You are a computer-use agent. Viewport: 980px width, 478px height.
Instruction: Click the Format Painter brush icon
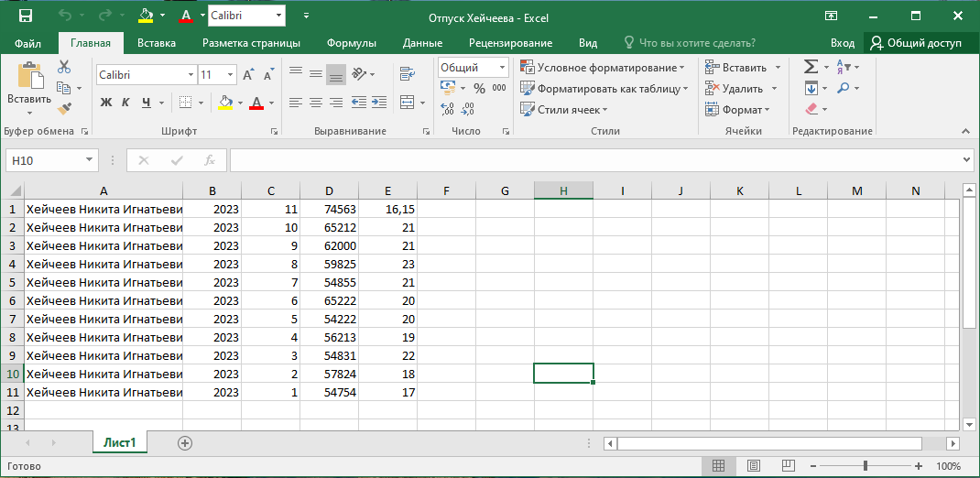(x=64, y=109)
